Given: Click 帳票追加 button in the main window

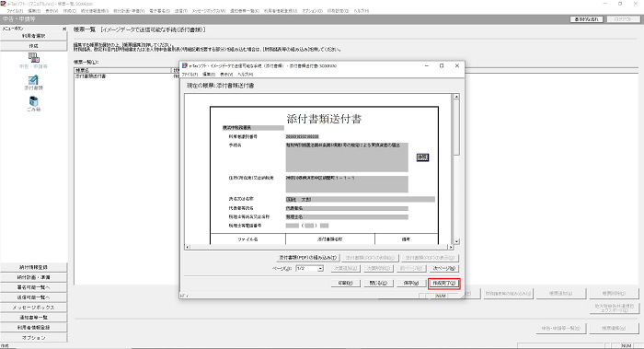Looking at the screenshot, I should point(560,294).
